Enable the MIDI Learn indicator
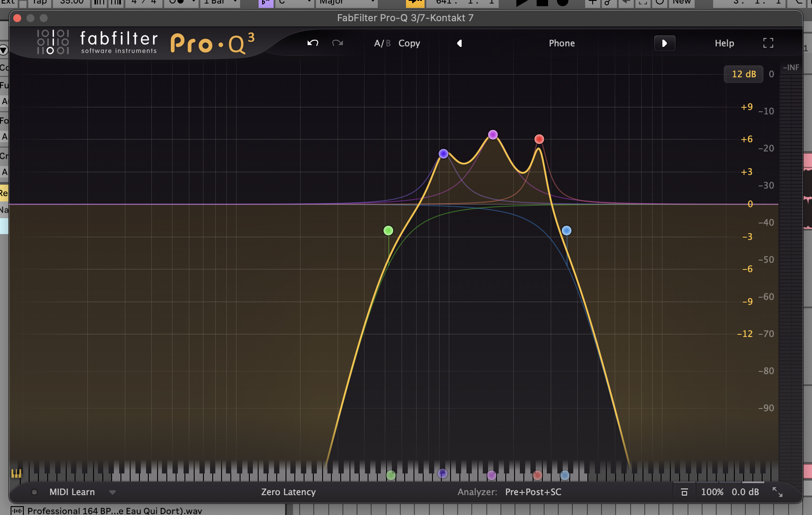This screenshot has height=515, width=812. [x=34, y=492]
